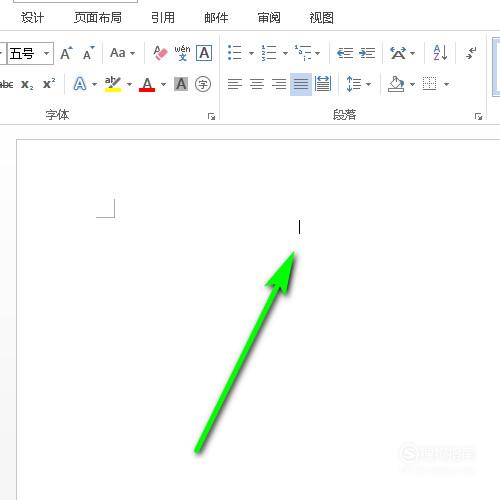This screenshot has height=500, width=500.
Task: Open the borders dropdown arrow
Action: click(x=447, y=84)
